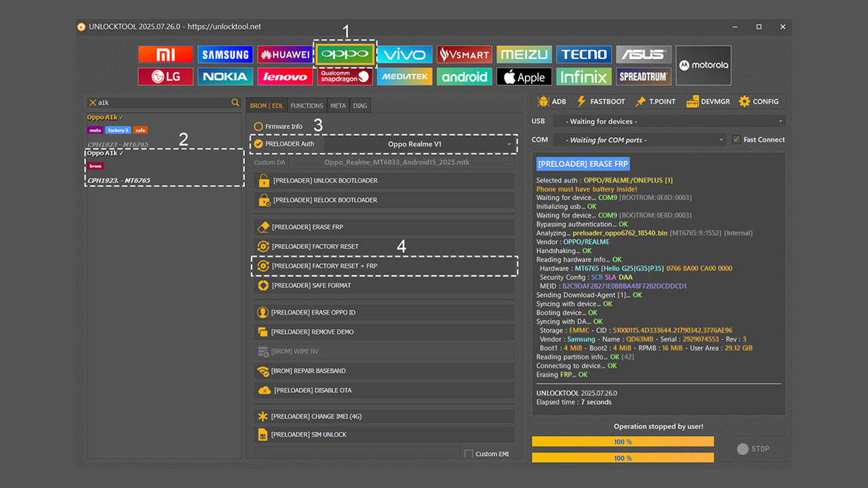
Task: Switch to the DIAG tab
Action: [360, 106]
